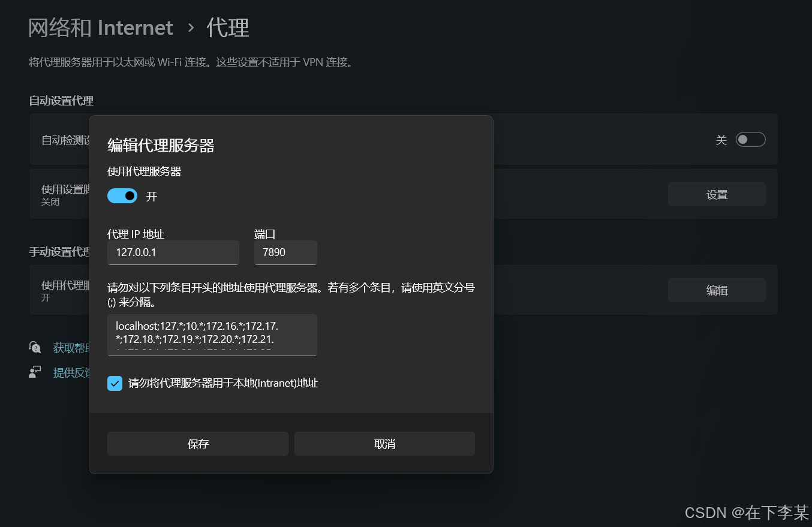Click the 开 label next to the proxy switch
This screenshot has height=527, width=812.
point(152,196)
